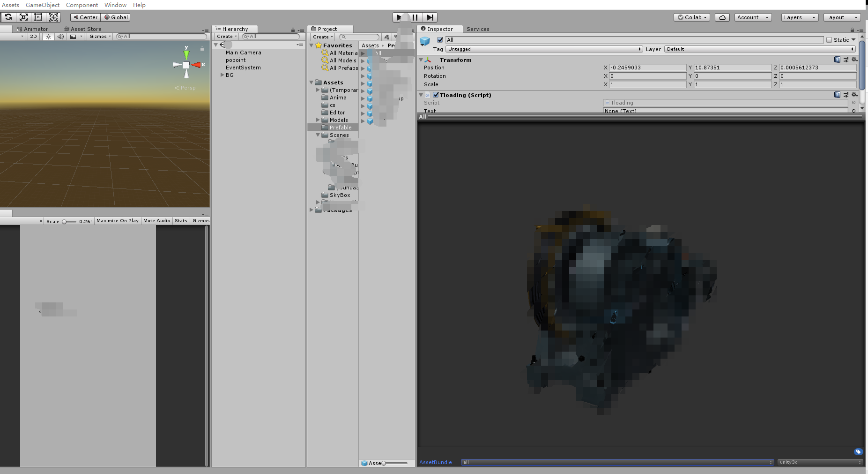Viewport: 868px width, 474px height.
Task: Lock the Hierarchy panel
Action: (293, 30)
